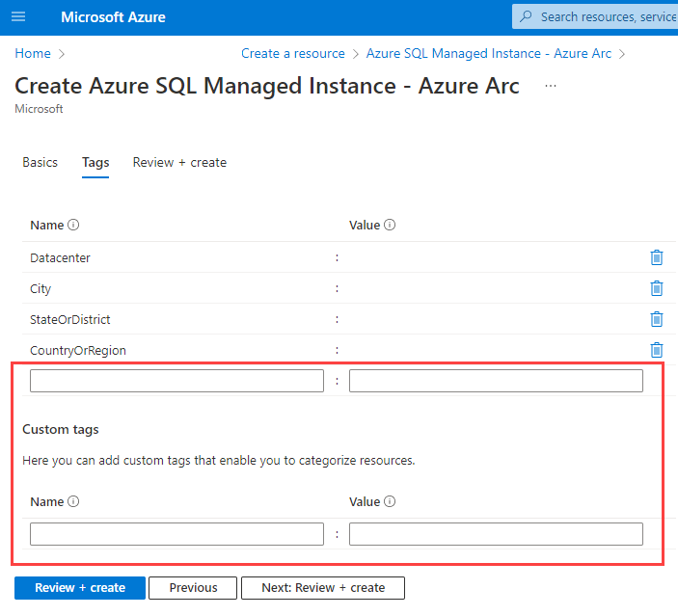Click the Previous button
This screenshot has width=678, height=616.
[x=193, y=588]
